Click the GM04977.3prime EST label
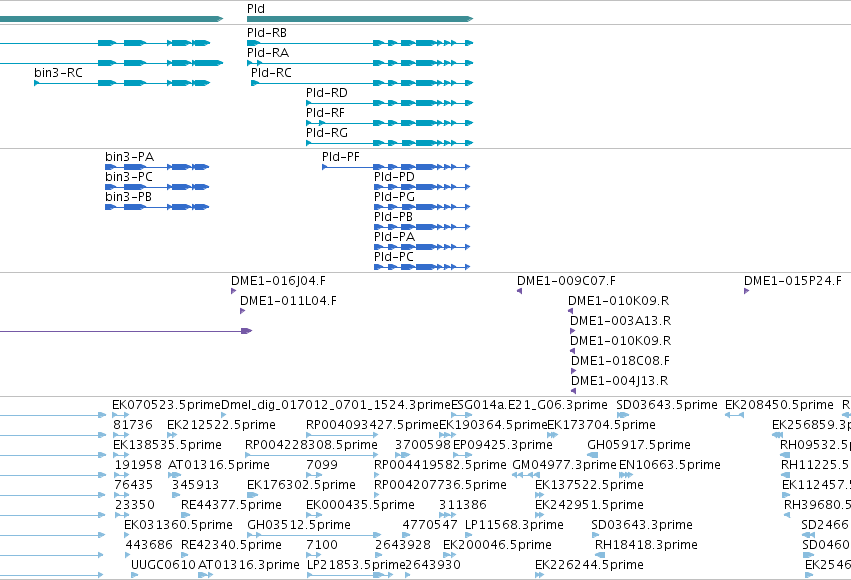Screen dimensions: 851x580 tap(564, 466)
